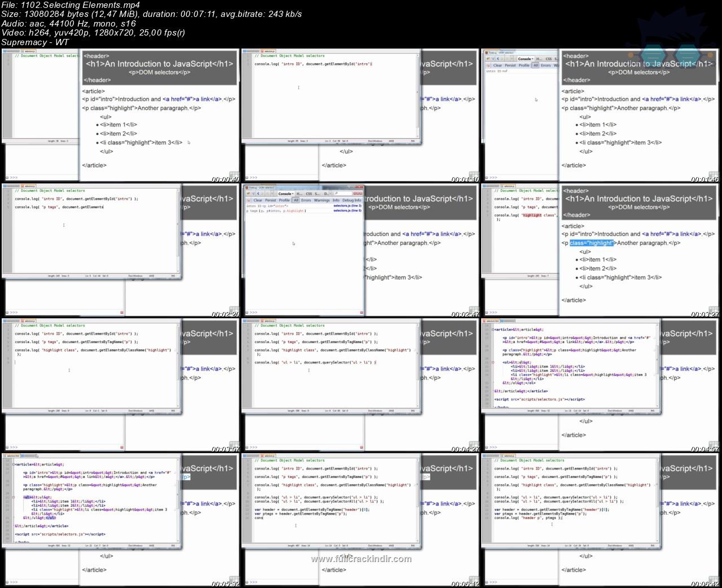This screenshot has width=722, height=588.
Task: Select Errors filter in 00:02:47 Firebug console
Action: click(x=306, y=200)
